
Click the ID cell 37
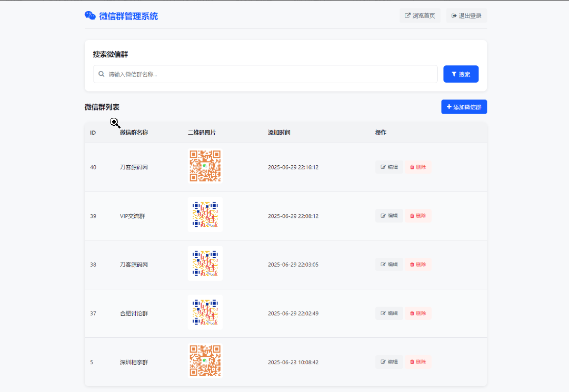[x=93, y=314]
